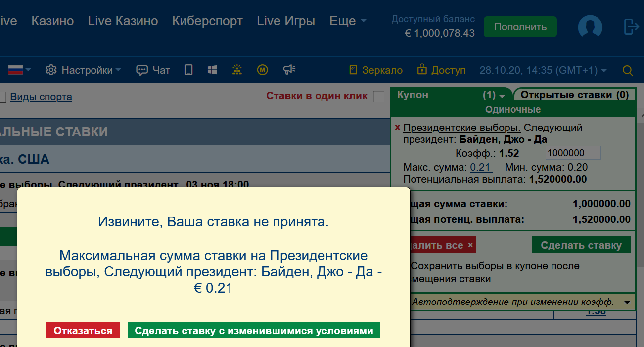Click the Чат label in toolbar

coord(161,70)
